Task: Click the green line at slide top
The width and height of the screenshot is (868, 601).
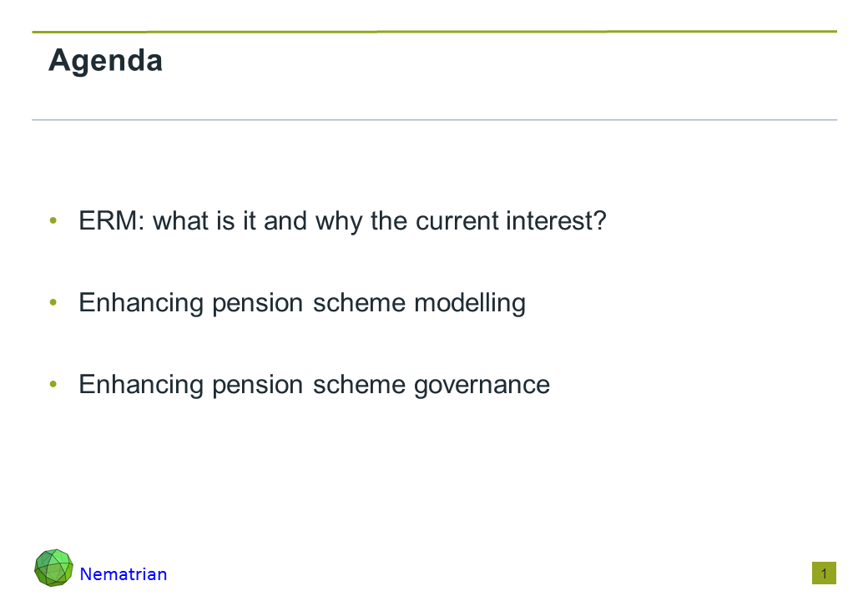Action: tap(434, 32)
